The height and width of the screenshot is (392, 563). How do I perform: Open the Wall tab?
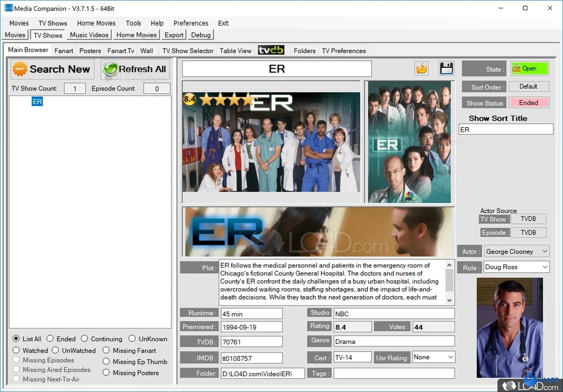tap(146, 51)
